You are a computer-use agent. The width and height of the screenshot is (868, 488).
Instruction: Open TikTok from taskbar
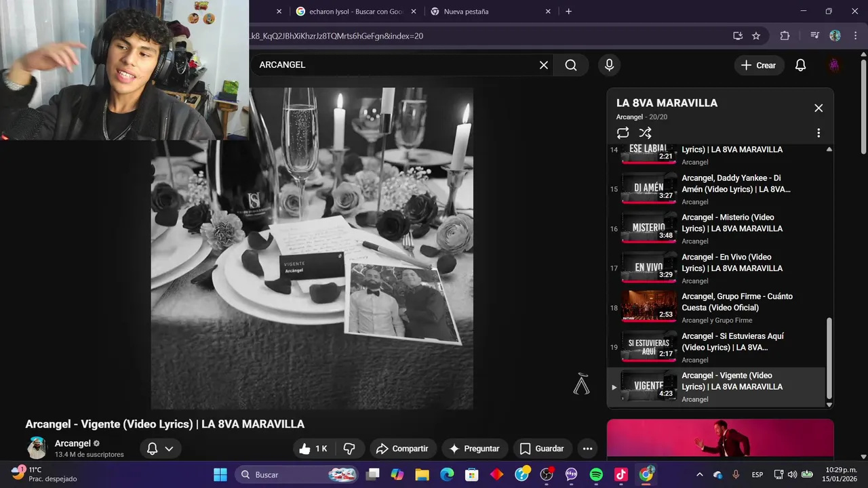(621, 474)
